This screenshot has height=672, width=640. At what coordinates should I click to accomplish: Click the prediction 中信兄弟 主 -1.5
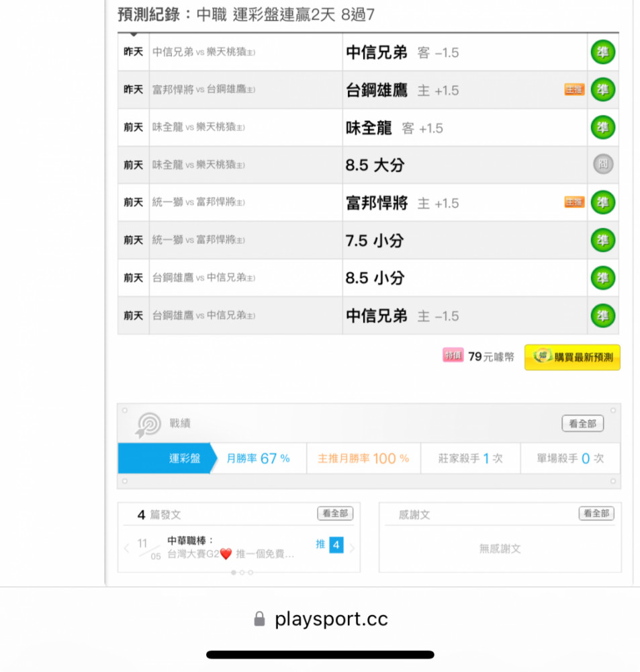point(402,316)
